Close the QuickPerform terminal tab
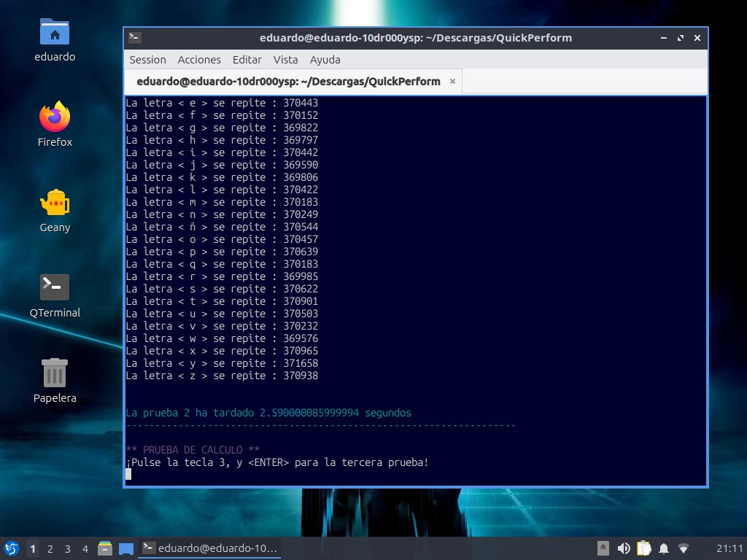This screenshot has width=747, height=560. point(452,82)
